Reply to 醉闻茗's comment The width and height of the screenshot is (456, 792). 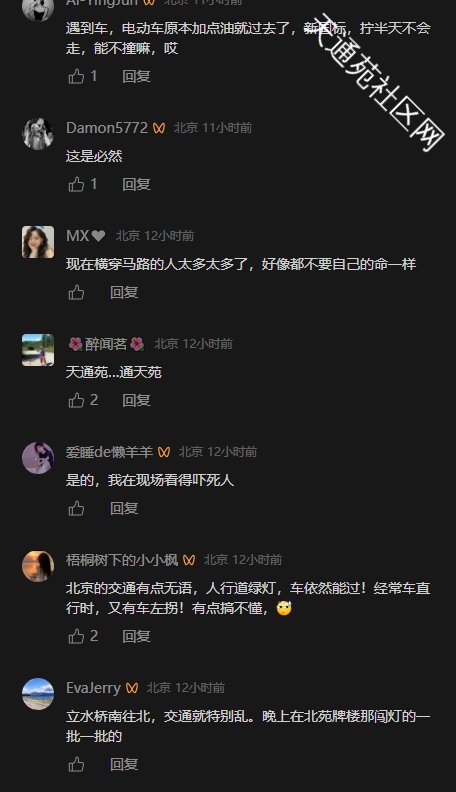click(136, 401)
